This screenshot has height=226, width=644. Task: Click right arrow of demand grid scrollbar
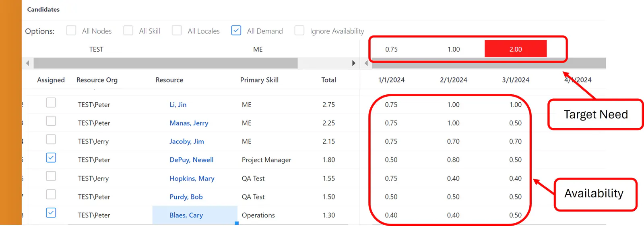(353, 63)
